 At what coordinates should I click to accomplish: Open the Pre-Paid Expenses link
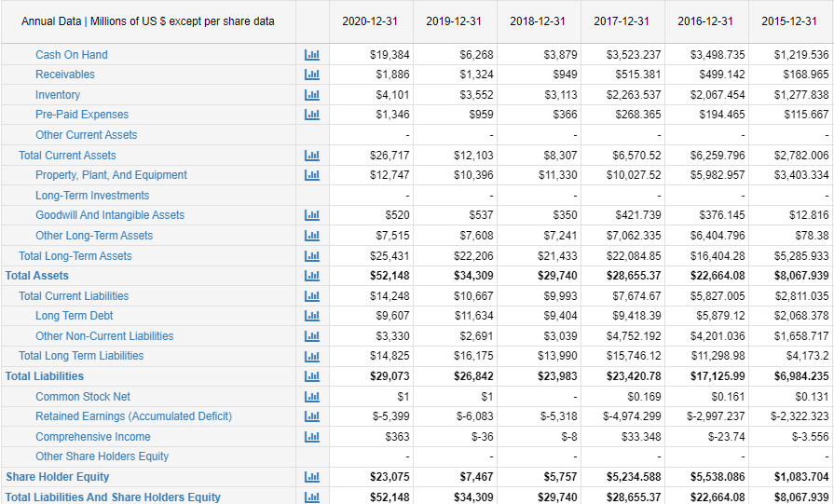(82, 115)
